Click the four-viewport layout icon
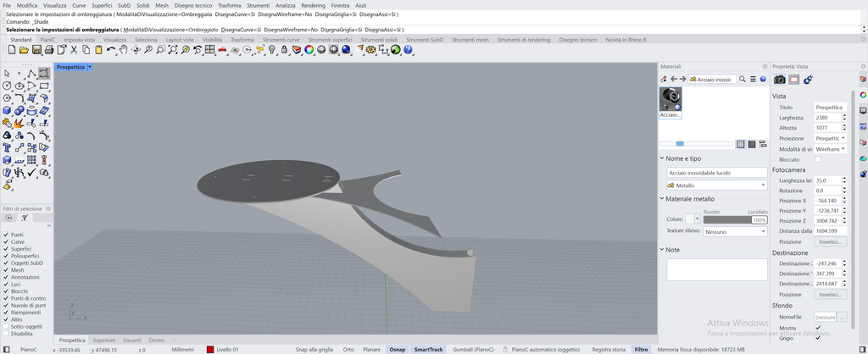The image size is (868, 354). pos(210,50)
